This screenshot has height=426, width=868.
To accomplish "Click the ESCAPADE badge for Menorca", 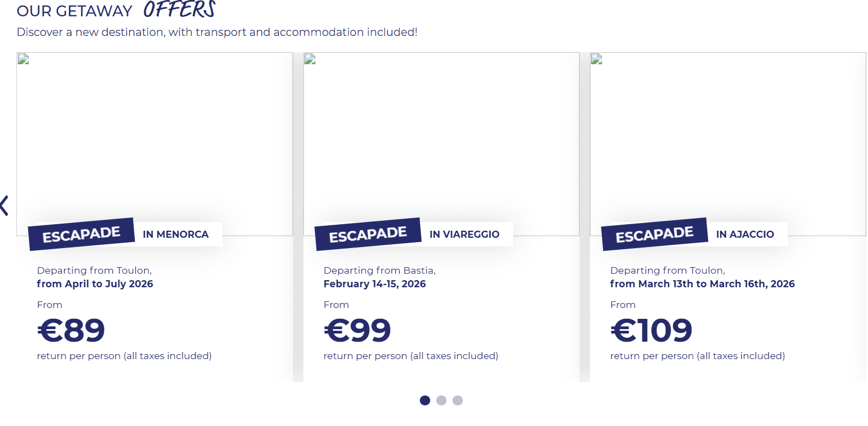I will click(x=82, y=234).
